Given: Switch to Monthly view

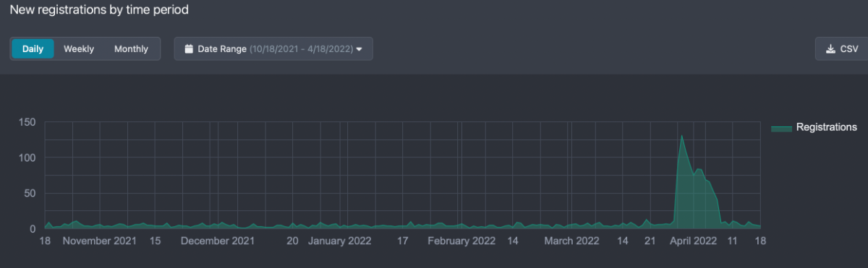Looking at the screenshot, I should pyautogui.click(x=131, y=49).
